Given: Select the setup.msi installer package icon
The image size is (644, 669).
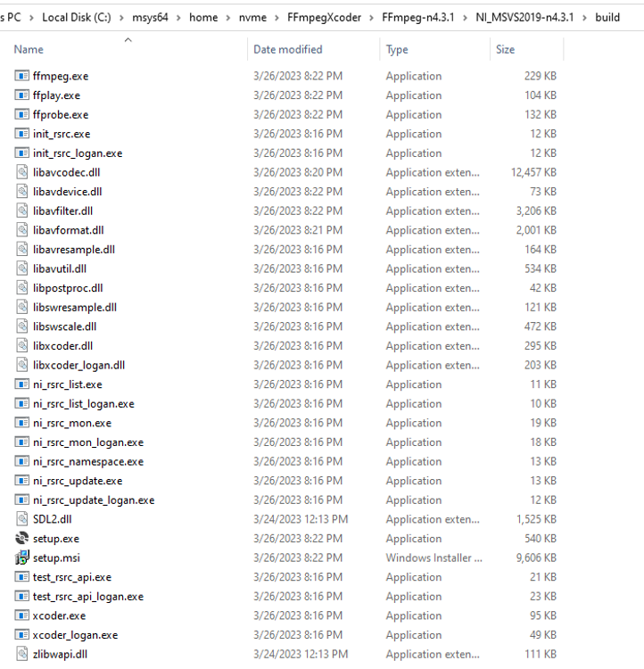Looking at the screenshot, I should [x=21, y=557].
